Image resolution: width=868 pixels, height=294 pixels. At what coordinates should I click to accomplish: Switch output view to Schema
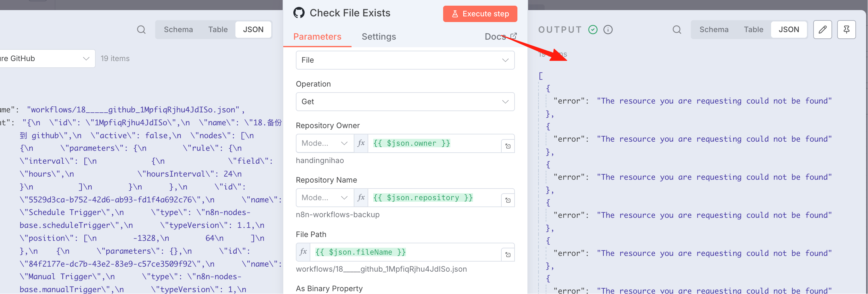pyautogui.click(x=714, y=30)
